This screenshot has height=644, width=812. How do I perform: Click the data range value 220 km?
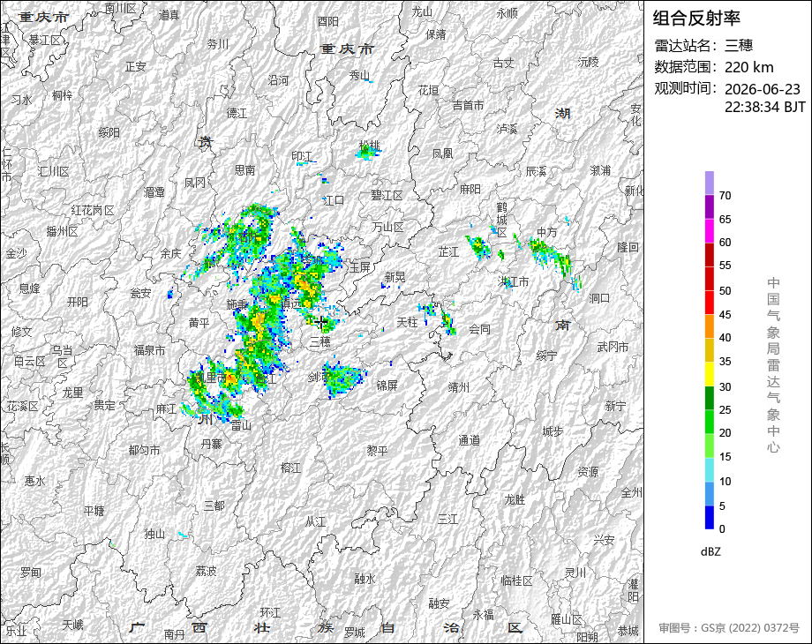748,67
